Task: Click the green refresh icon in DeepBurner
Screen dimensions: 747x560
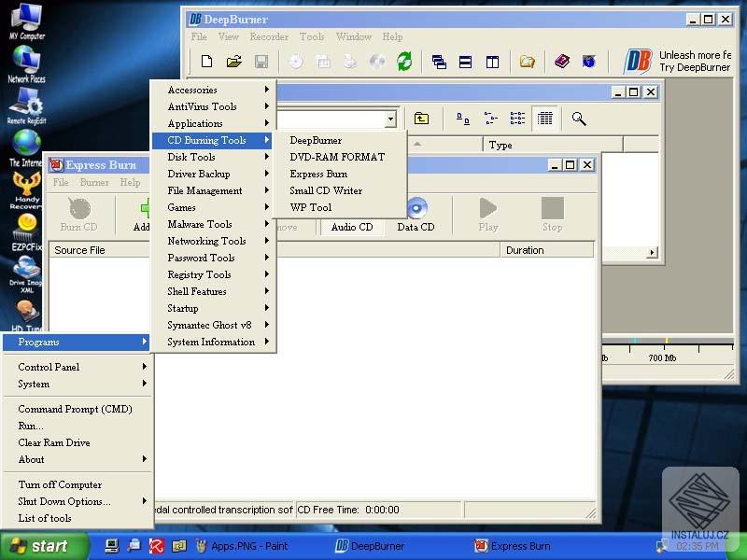Action: (x=402, y=62)
